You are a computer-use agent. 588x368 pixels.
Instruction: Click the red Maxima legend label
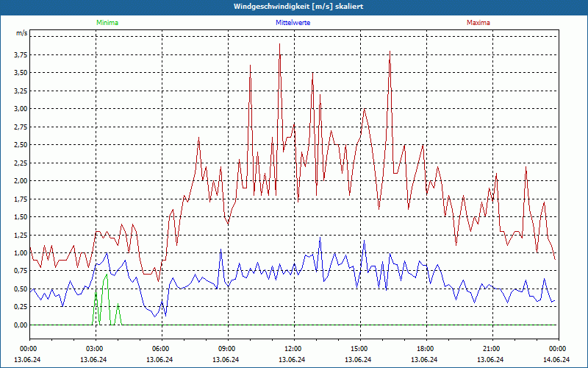[478, 23]
